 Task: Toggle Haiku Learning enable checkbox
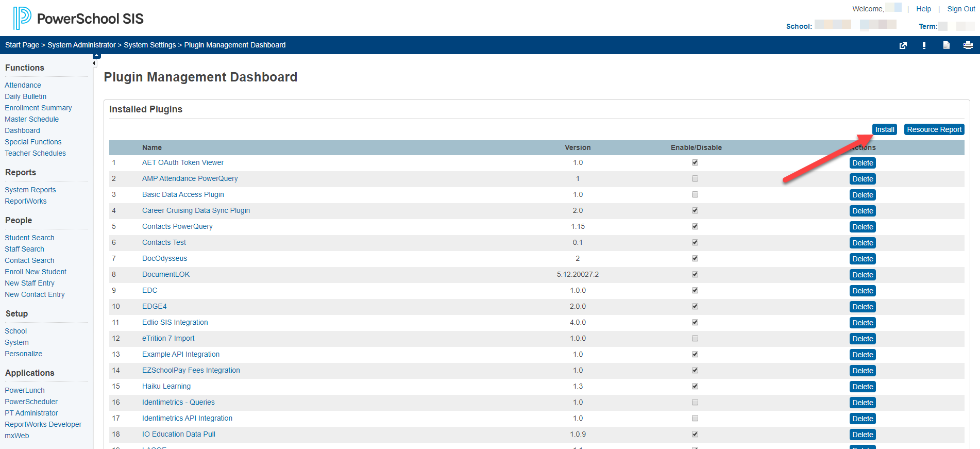click(695, 386)
